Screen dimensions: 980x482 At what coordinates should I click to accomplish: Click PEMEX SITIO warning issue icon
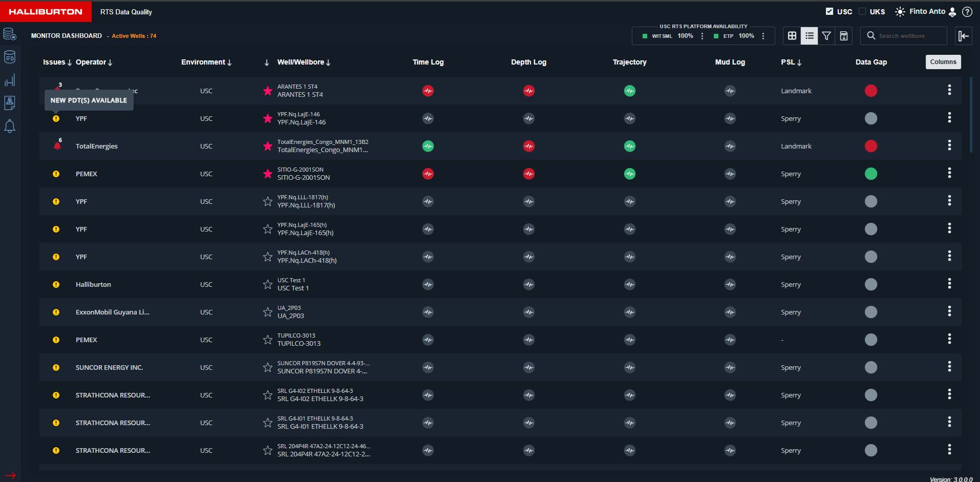click(56, 174)
